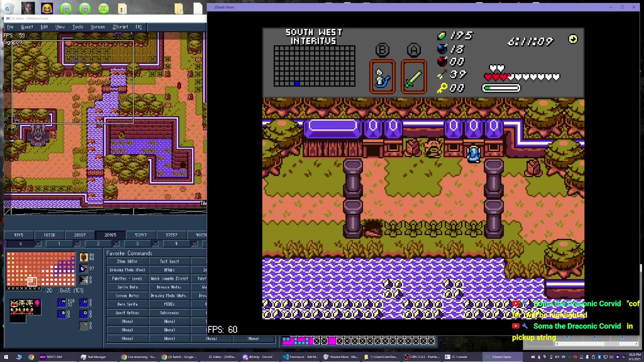Click the Test Quest favorite command
Viewport: 644px width, 362px height.
(169, 261)
